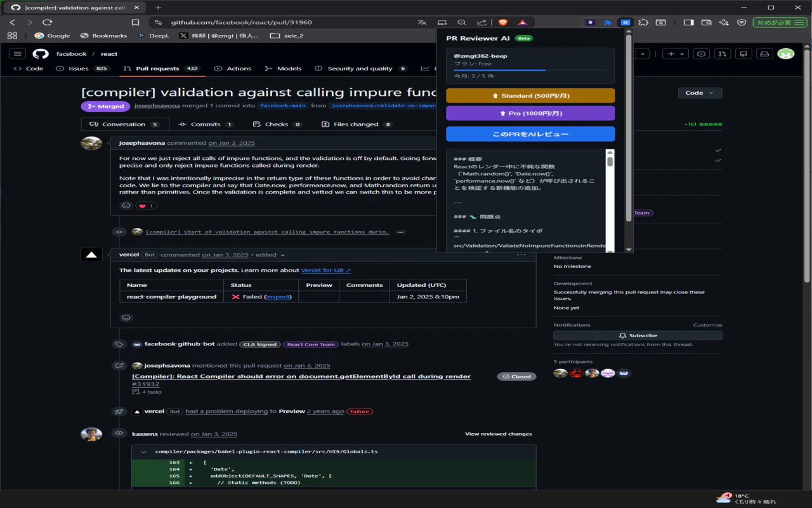Open the Security and quality tab
Screen dimensions: 812x508
[362, 69]
